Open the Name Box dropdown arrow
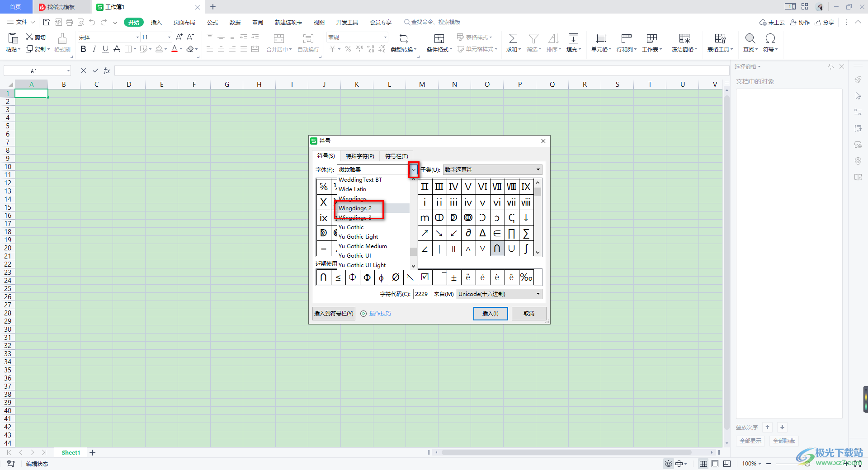This screenshot has width=868, height=470. (x=68, y=70)
